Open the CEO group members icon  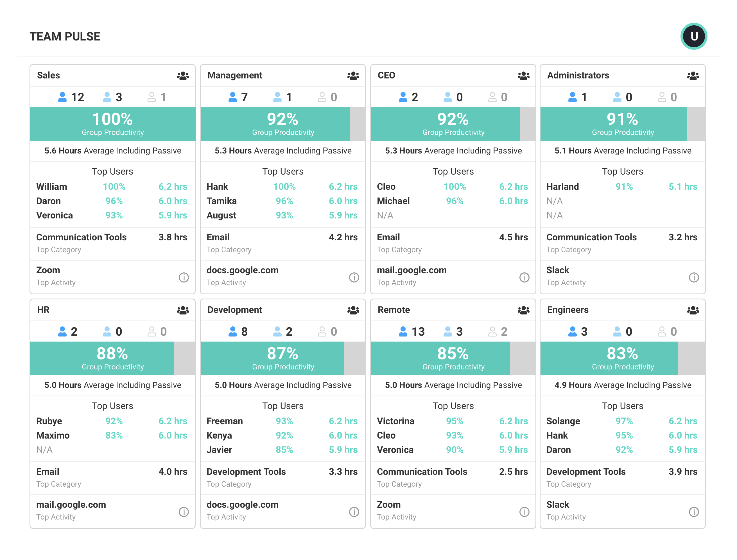[x=523, y=76]
